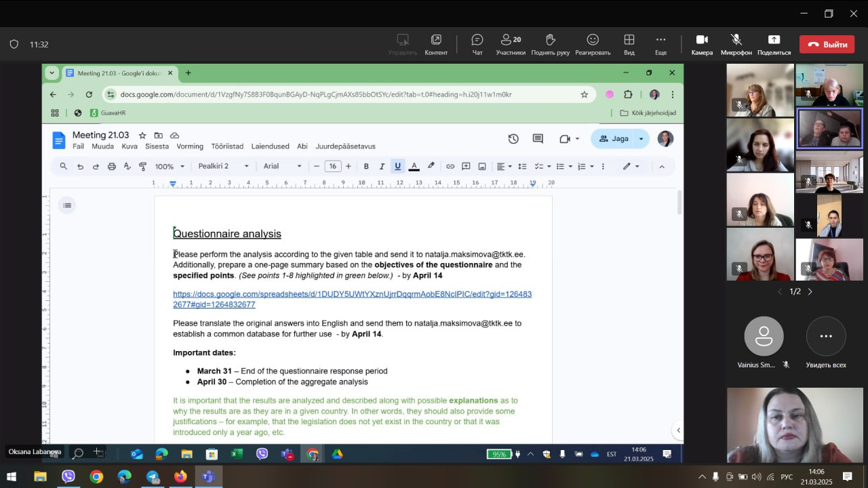Toggle the camera on
The image size is (868, 488).
pos(702,44)
